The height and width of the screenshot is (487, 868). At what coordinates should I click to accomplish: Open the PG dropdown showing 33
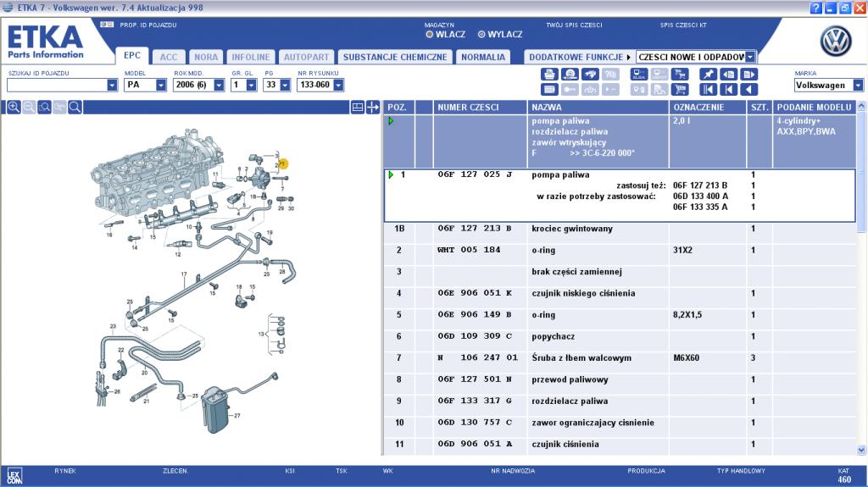285,86
